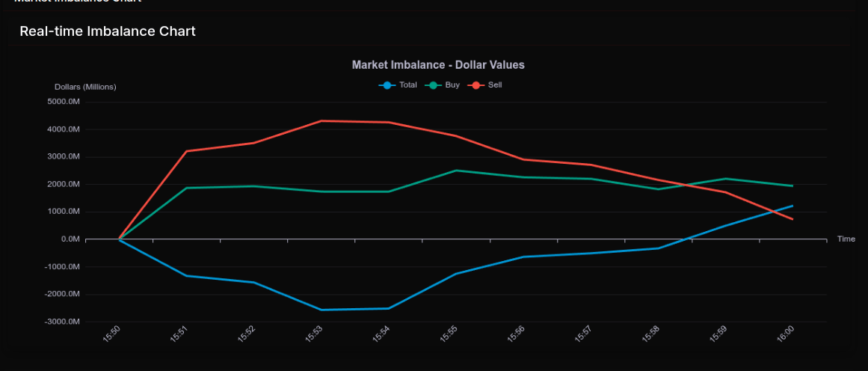Click the 5000.0M y-axis label

tap(63, 102)
